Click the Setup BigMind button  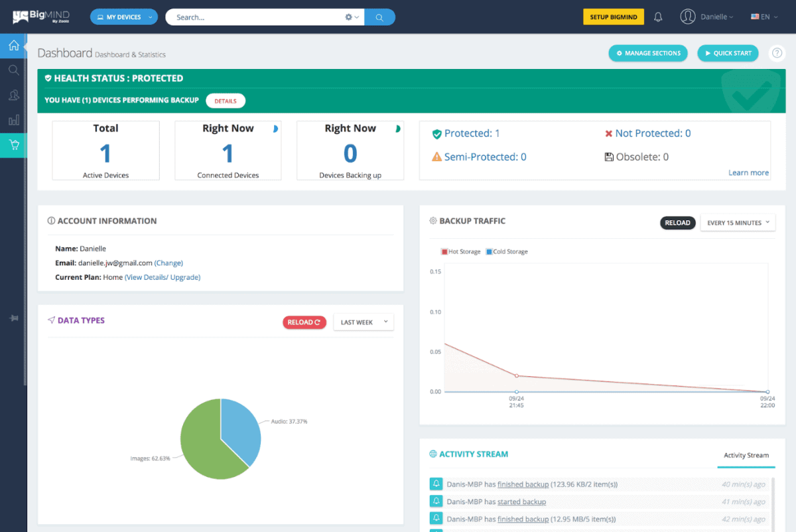click(614, 17)
